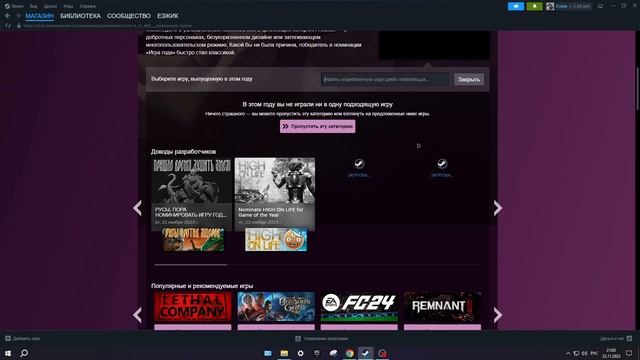Show next popular games with right arrow
Screen dimensions: 640x360
(x=498, y=315)
